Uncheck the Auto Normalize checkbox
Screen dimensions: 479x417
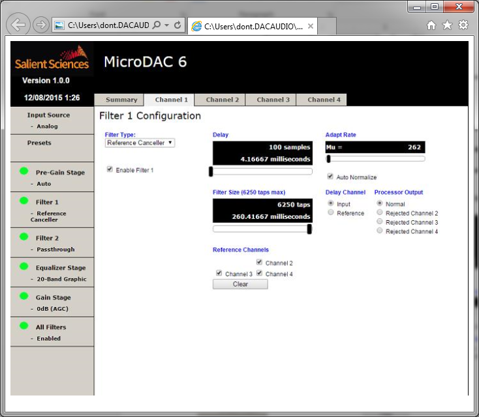pos(330,176)
